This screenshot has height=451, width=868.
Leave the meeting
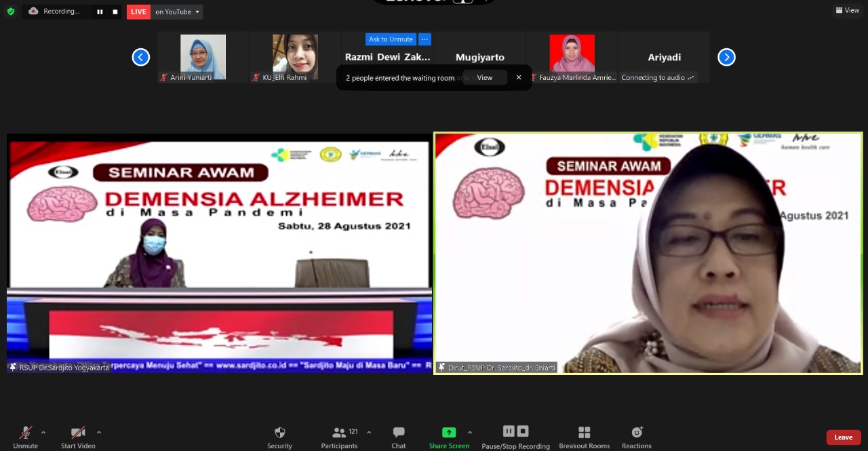coord(843,437)
